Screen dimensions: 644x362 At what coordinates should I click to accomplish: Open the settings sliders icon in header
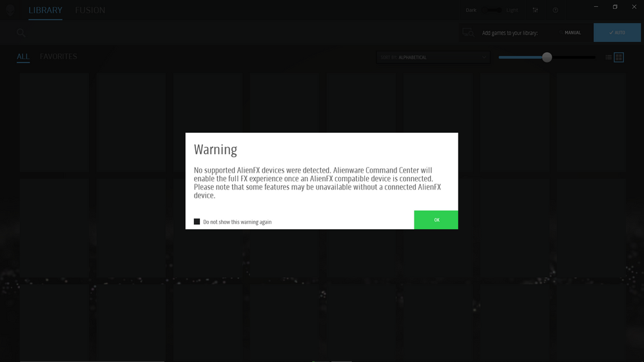(535, 10)
